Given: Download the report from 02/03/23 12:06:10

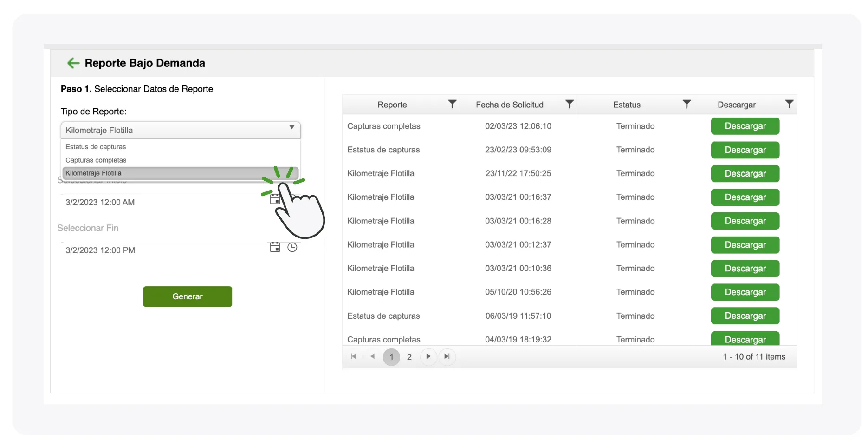Looking at the screenshot, I should click(745, 126).
